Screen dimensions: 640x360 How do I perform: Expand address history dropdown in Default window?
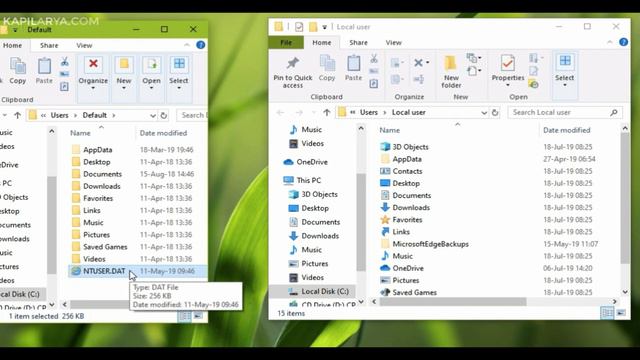153,116
